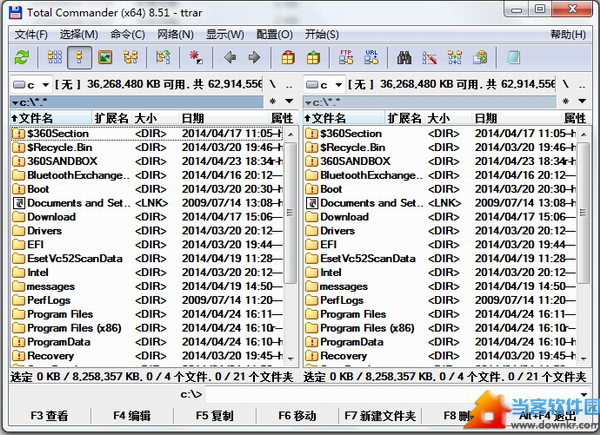600x435 pixels.
Task: Open left panel directory history arrow
Action: pyautogui.click(x=289, y=101)
